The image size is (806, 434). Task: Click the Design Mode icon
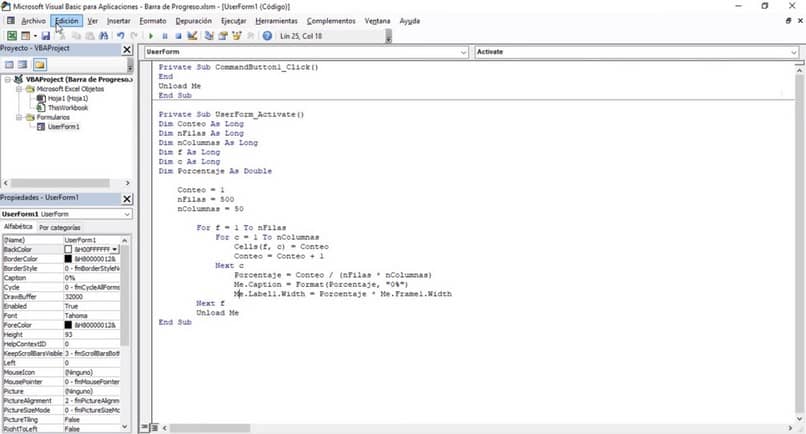pyautogui.click(x=193, y=36)
